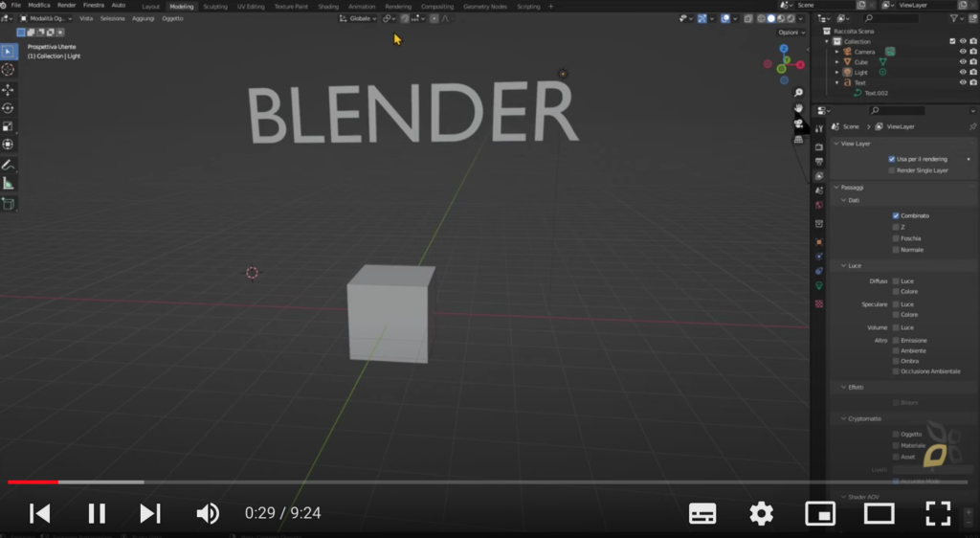Activate the Scale tool
The image size is (980, 538).
pos(8,126)
